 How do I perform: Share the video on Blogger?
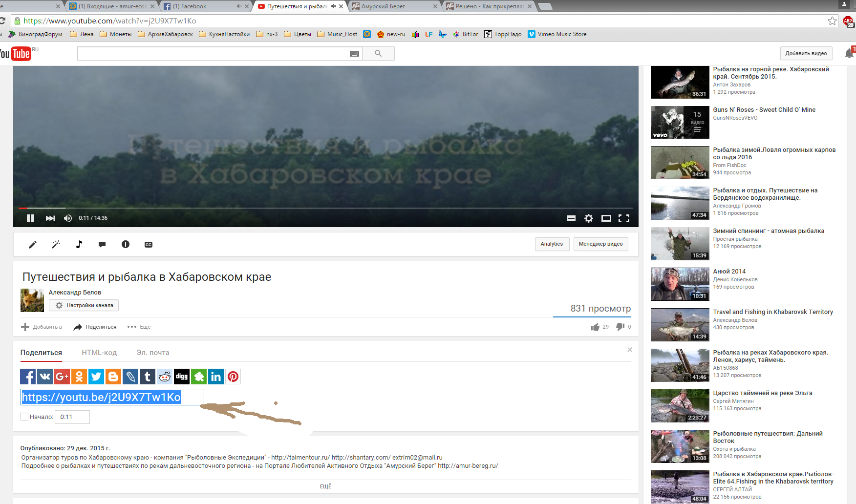point(113,377)
